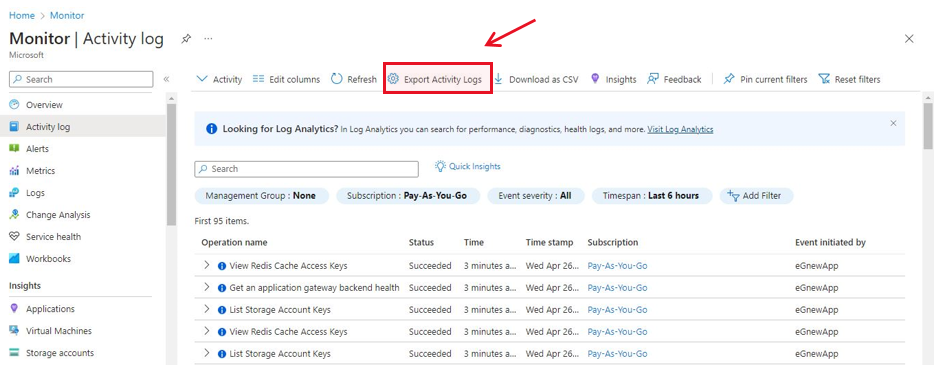Screen dimensions: 936x374
Task: Open Pay-As-You-Go link in application gateway row
Action: coord(617,288)
